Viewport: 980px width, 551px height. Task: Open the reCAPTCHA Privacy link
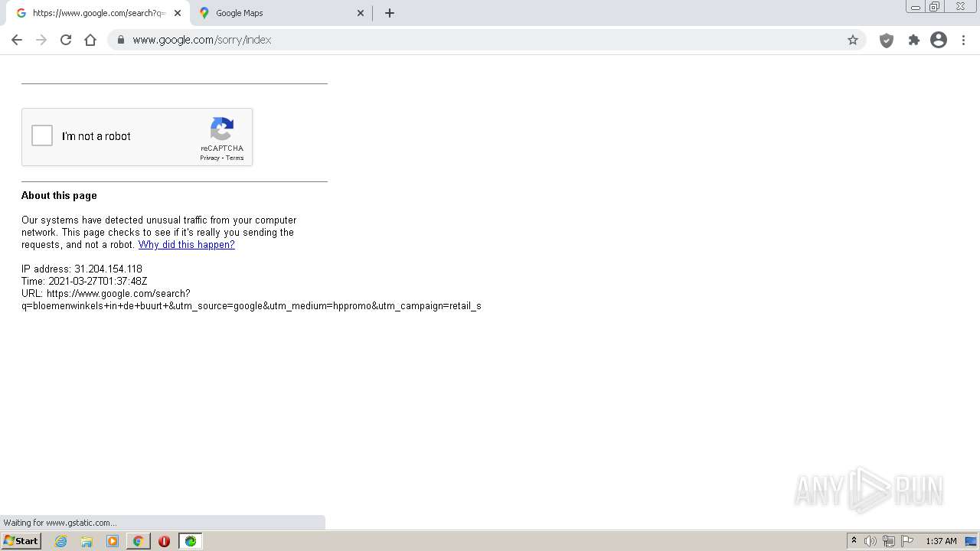(x=210, y=158)
